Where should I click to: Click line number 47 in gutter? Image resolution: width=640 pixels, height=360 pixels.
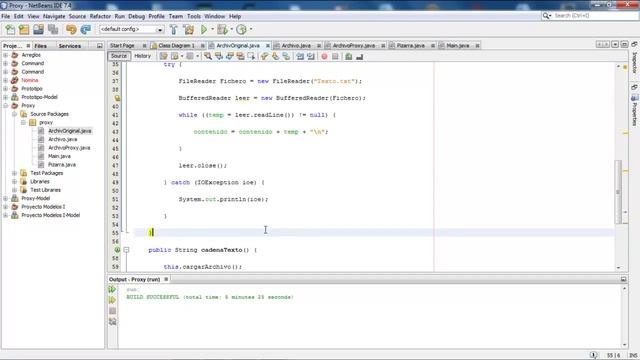[x=115, y=166]
